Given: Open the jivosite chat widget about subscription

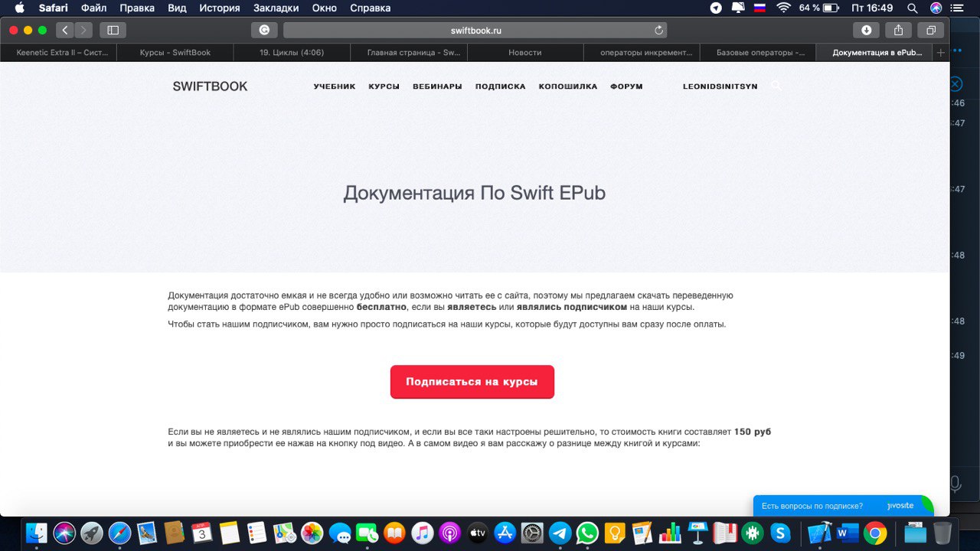Looking at the screenshot, I should [x=843, y=506].
